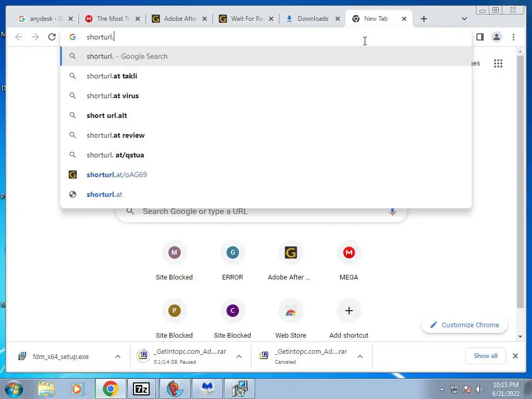Reload the current page

[52, 37]
